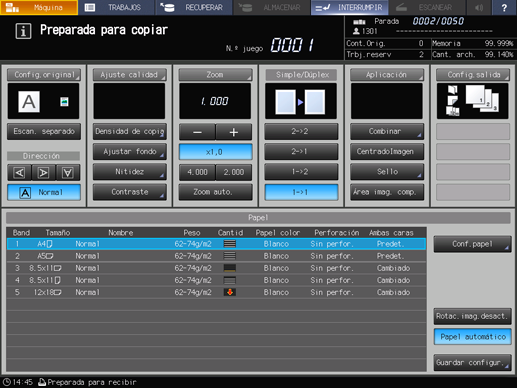The width and height of the screenshot is (517, 388).
Task: Toggle Papel automático
Action: click(x=472, y=337)
